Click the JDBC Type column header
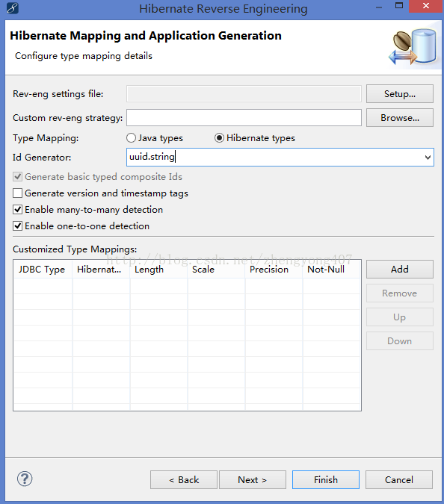This screenshot has height=504, width=444. click(x=43, y=270)
